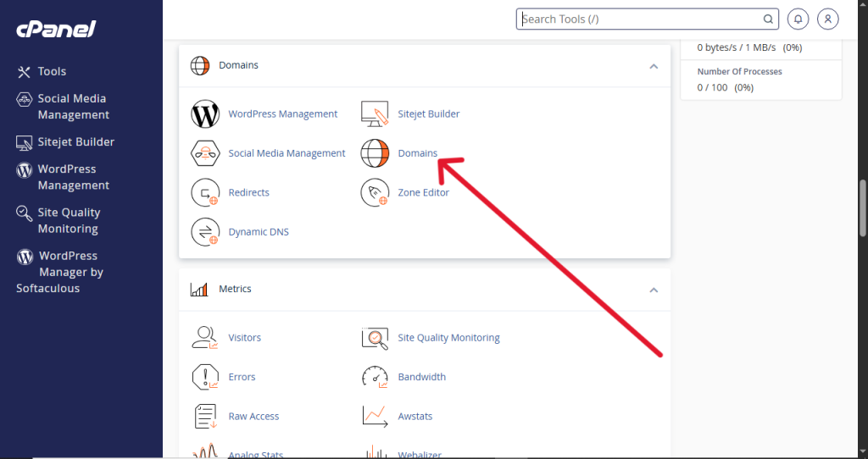This screenshot has height=459, width=868.
Task: Focus the Search Tools input field
Action: [647, 19]
